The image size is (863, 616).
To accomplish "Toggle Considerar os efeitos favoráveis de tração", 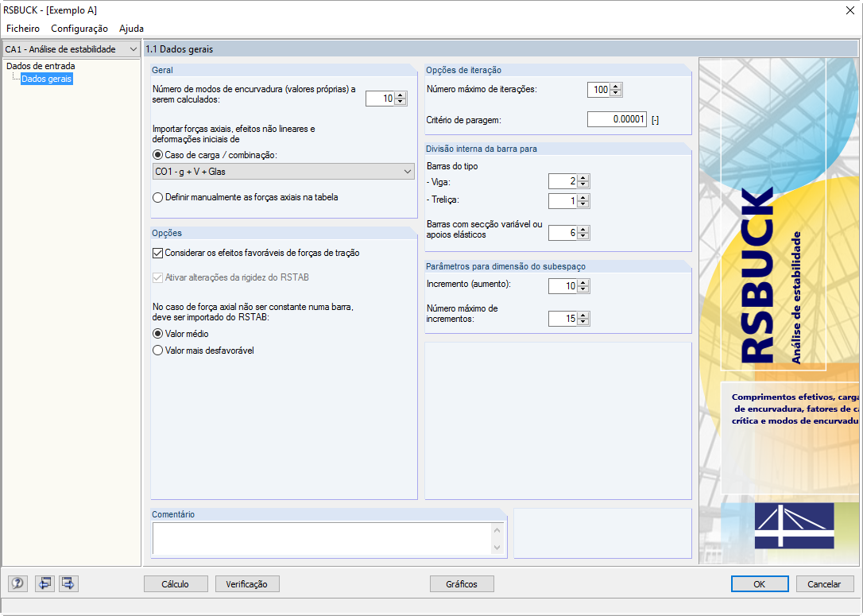I will (x=158, y=254).
